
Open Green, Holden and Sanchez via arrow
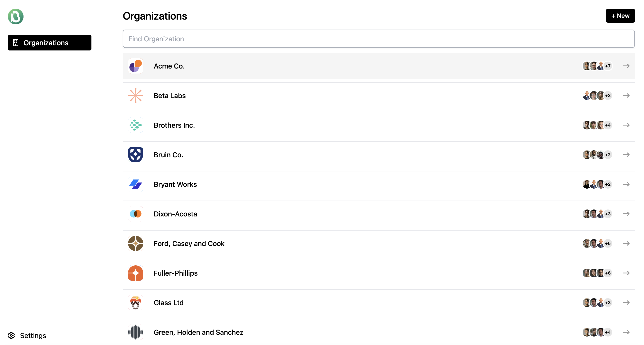[626, 332]
